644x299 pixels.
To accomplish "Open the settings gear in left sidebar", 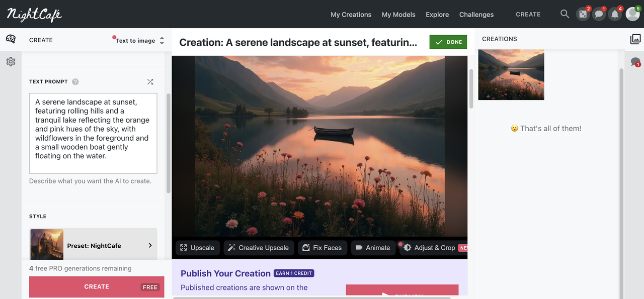I will (x=11, y=61).
